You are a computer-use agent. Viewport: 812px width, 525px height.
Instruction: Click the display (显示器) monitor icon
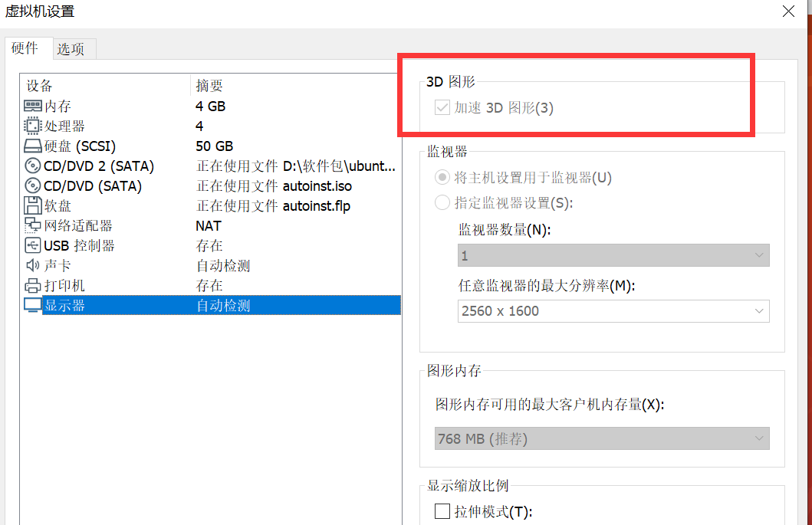pyautogui.click(x=33, y=306)
